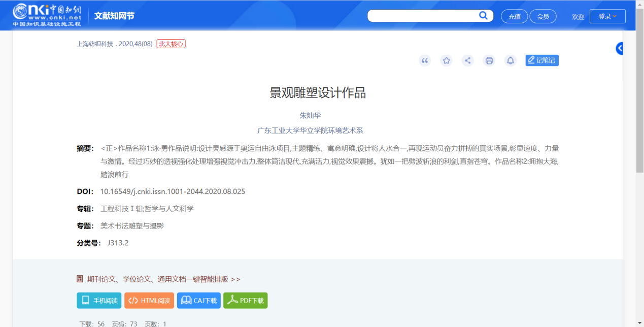Click the share icon
The width and height of the screenshot is (644, 327).
(x=467, y=60)
